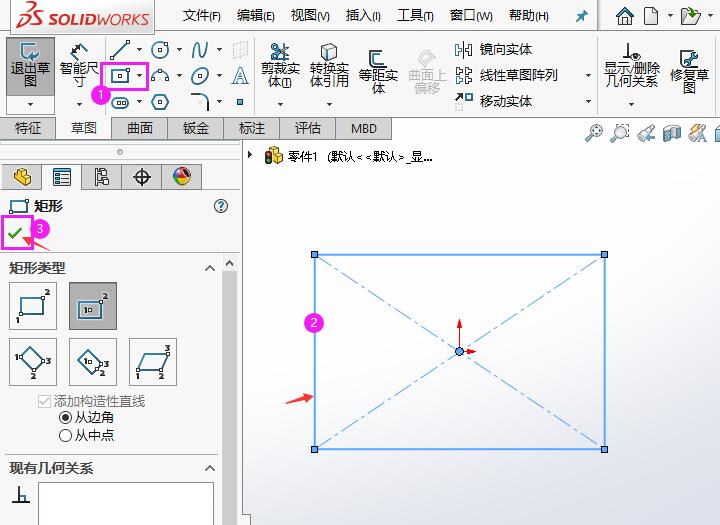Click the Zoom to Area icon
720x525 pixels.
pyautogui.click(x=619, y=133)
